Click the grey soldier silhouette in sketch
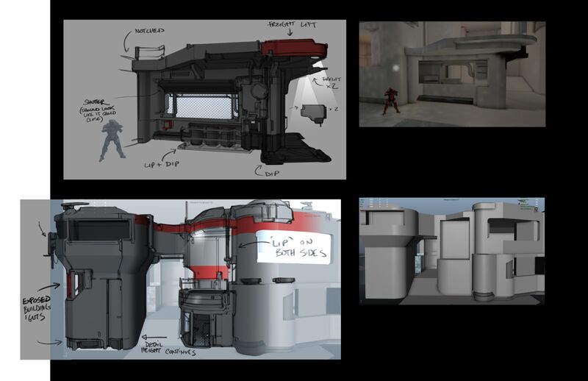This screenshot has width=588, height=381. 111,140
